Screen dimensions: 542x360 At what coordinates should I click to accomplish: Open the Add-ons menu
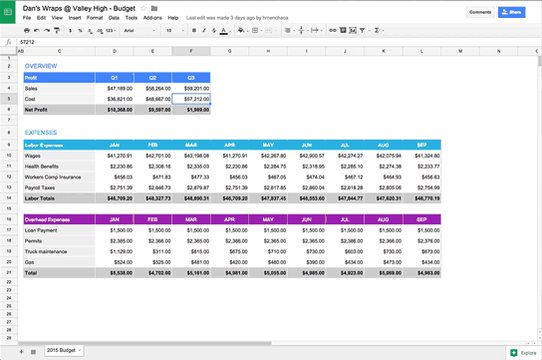coord(152,18)
